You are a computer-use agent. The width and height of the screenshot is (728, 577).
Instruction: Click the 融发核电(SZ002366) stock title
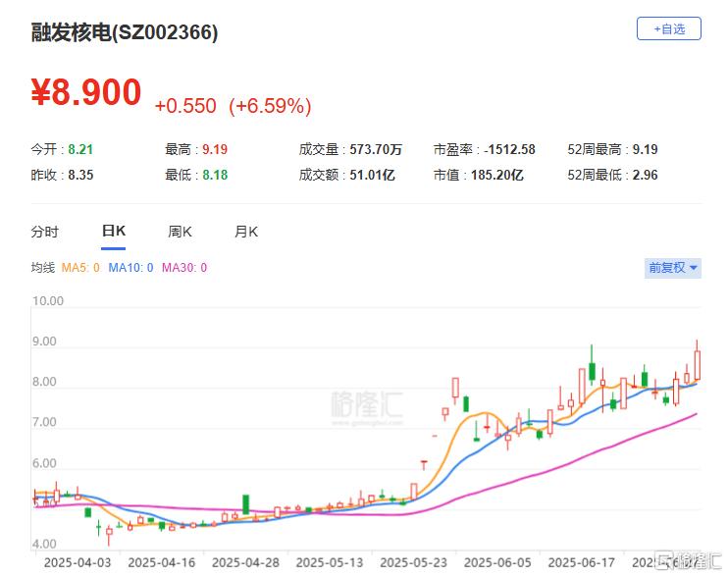[125, 32]
